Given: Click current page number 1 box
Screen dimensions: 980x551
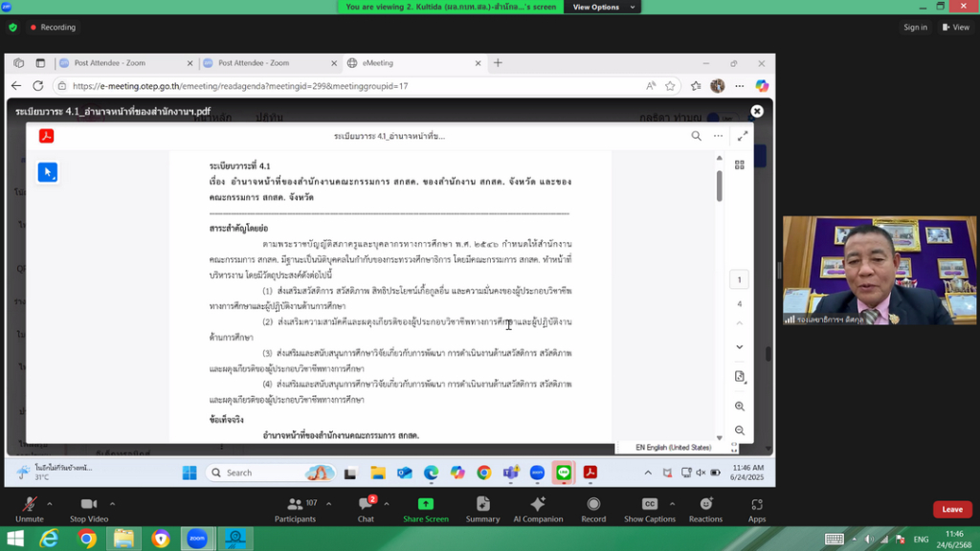Looking at the screenshot, I should tap(739, 280).
